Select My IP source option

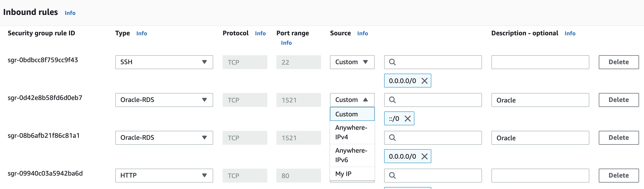pyautogui.click(x=352, y=174)
